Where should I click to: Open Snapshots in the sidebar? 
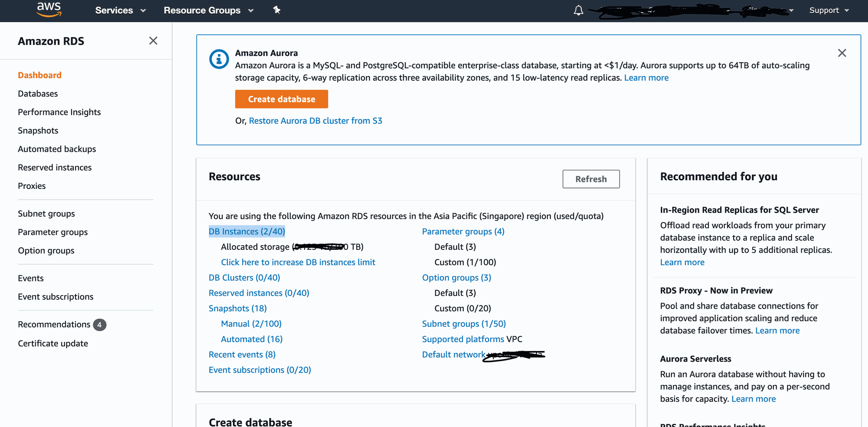[38, 131]
